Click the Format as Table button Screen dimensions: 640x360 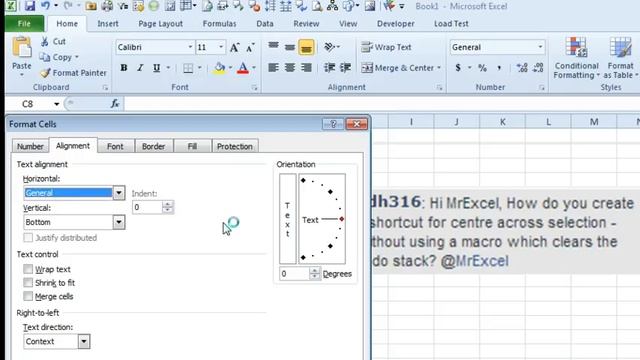click(620, 58)
